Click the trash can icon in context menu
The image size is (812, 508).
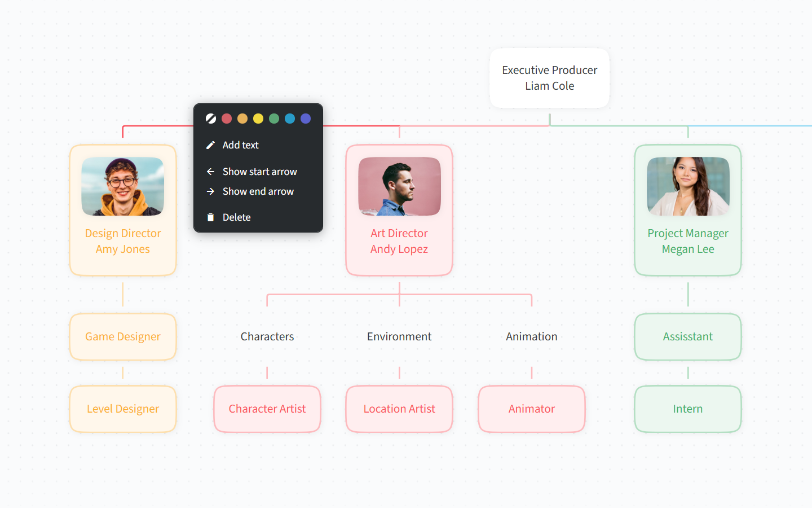pyautogui.click(x=210, y=217)
